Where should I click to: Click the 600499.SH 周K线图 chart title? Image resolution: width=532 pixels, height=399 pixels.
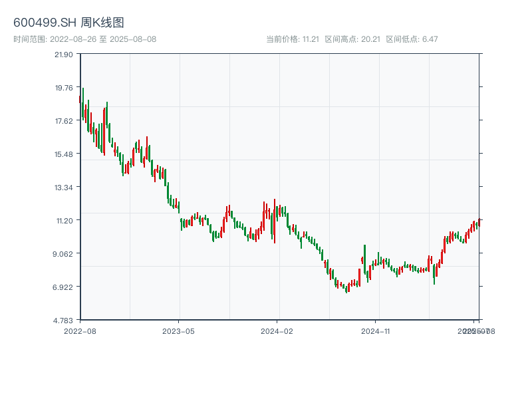click(x=68, y=23)
